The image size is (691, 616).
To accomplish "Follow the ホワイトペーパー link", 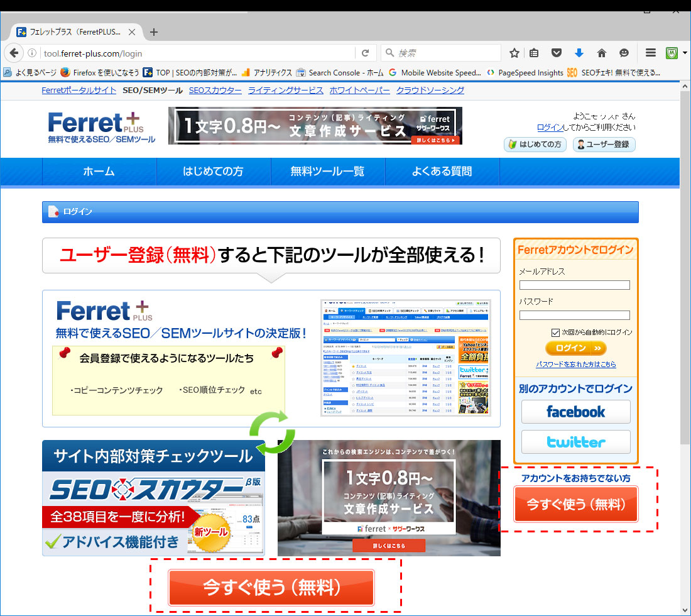I will click(359, 91).
